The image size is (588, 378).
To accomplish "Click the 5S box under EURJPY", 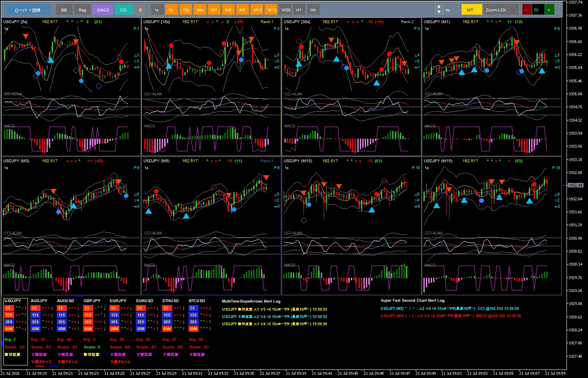I will (x=114, y=308).
